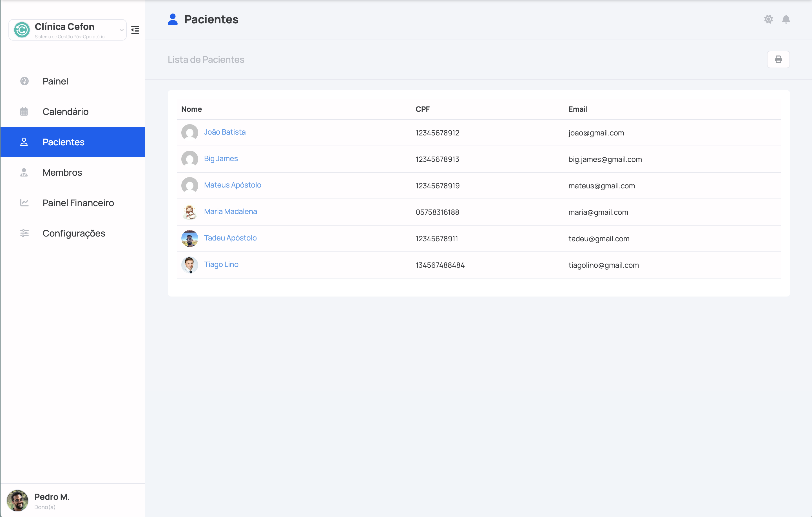Image resolution: width=812 pixels, height=517 pixels.
Task: Collapse the sidebar with the indent icon
Action: click(x=135, y=30)
